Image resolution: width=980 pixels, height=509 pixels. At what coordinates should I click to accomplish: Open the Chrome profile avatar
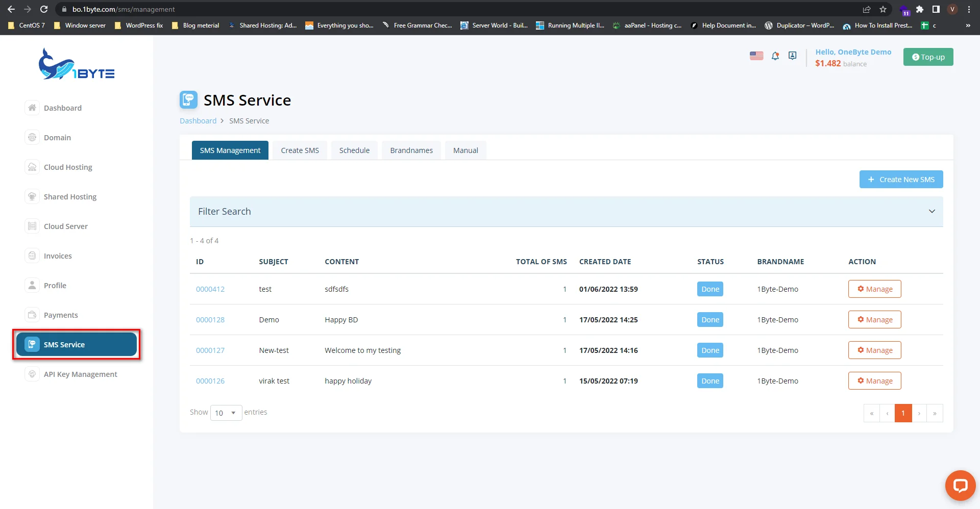[x=952, y=9]
